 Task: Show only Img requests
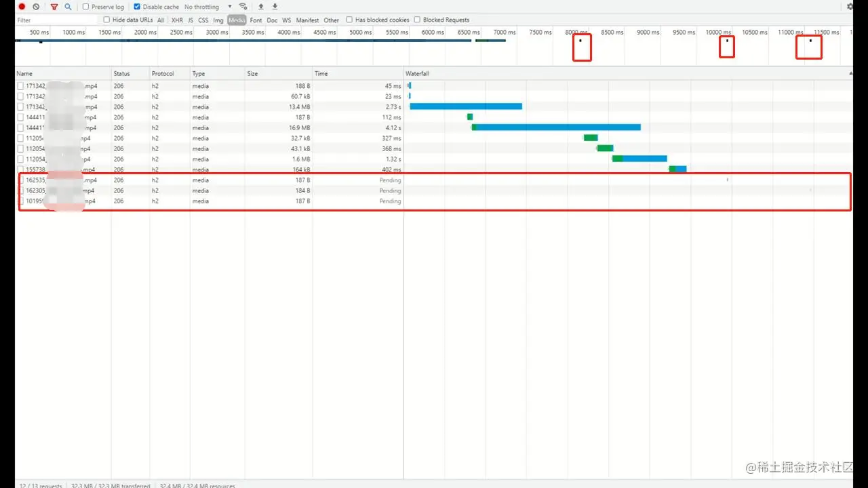point(218,20)
